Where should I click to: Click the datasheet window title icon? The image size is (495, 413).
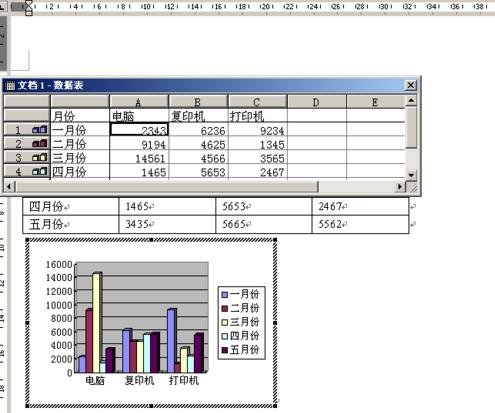click(11, 86)
